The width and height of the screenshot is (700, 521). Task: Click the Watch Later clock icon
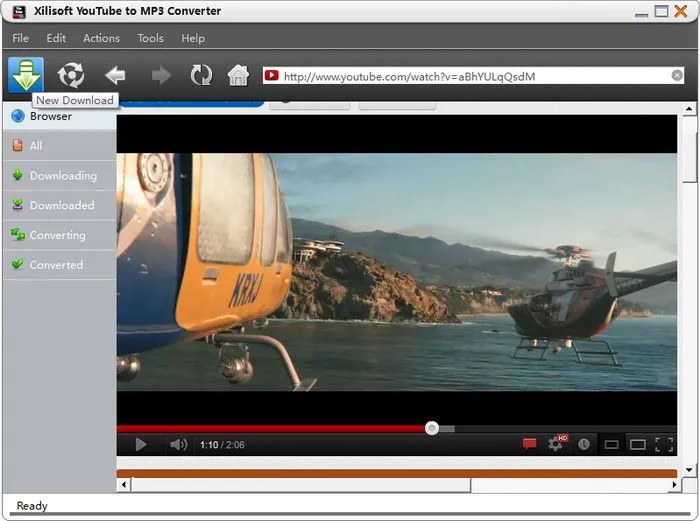[x=584, y=444]
